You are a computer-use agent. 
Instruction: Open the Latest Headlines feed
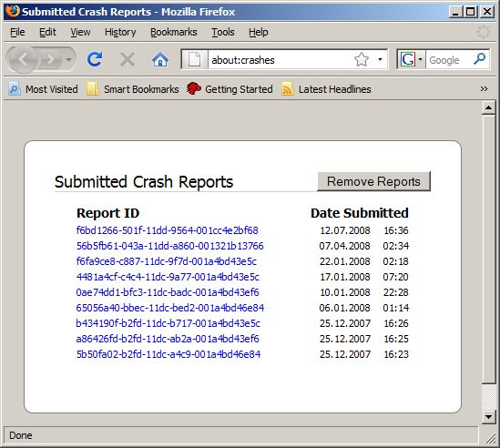[326, 89]
